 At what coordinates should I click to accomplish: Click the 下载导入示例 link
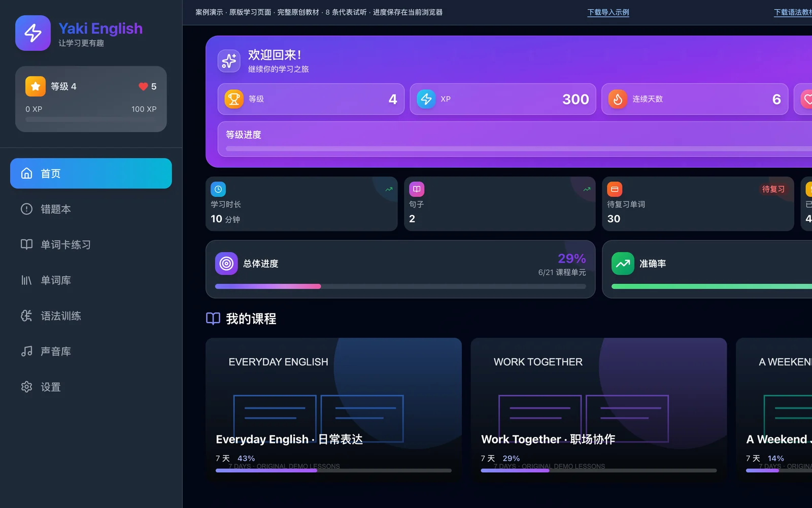point(608,12)
